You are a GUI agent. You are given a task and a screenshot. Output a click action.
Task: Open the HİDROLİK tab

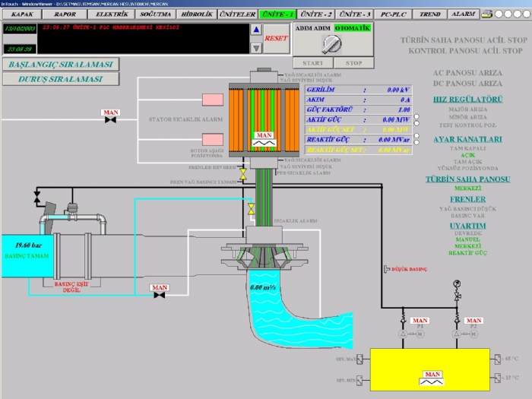[196, 14]
